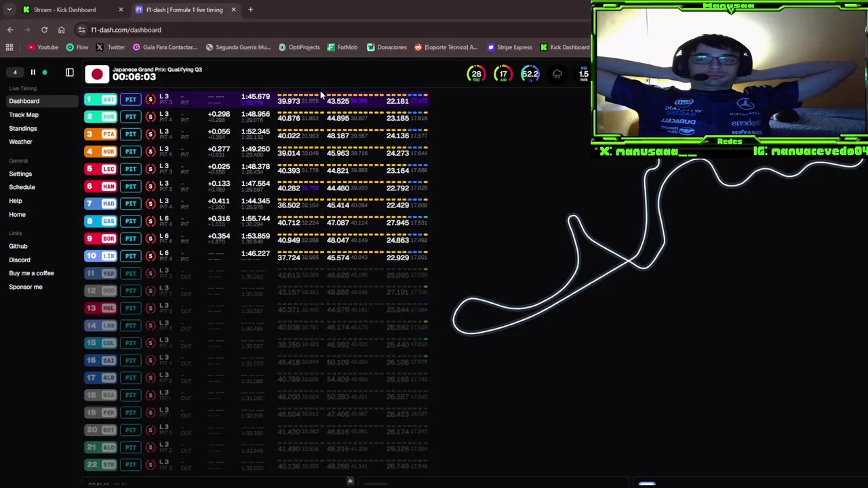The width and height of the screenshot is (868, 488).
Task: Open a new browser tab
Action: tap(250, 9)
